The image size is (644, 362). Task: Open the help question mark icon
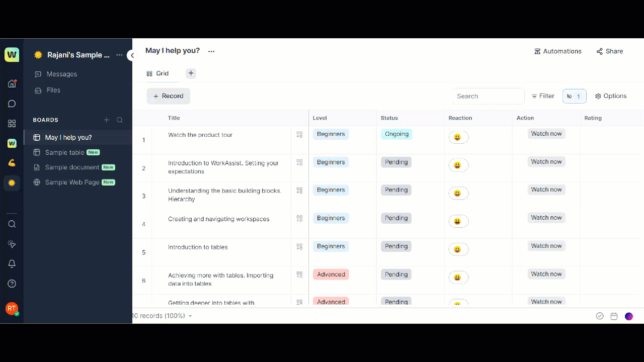pos(12,284)
